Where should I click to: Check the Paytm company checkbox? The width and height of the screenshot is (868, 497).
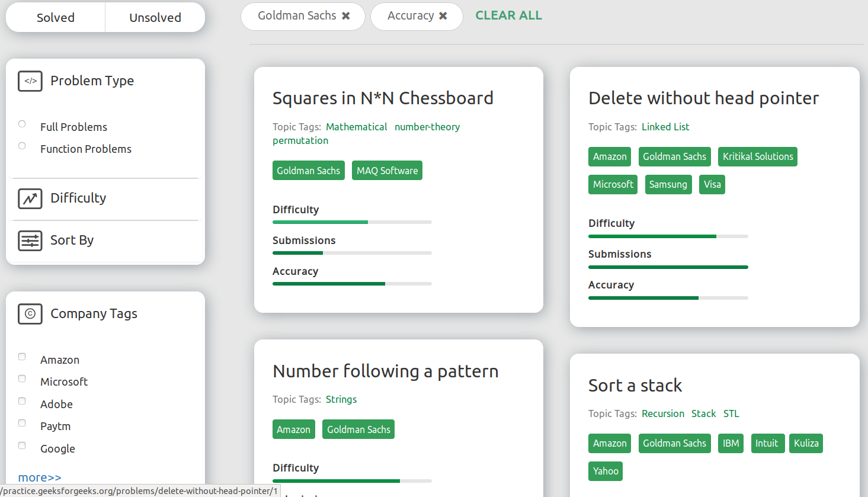22,423
